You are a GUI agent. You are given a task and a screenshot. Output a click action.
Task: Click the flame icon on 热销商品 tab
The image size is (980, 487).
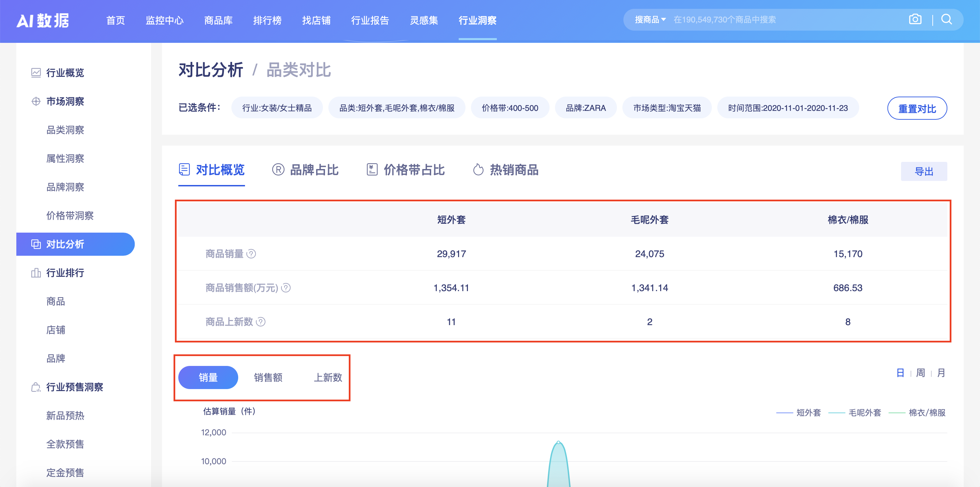(478, 170)
